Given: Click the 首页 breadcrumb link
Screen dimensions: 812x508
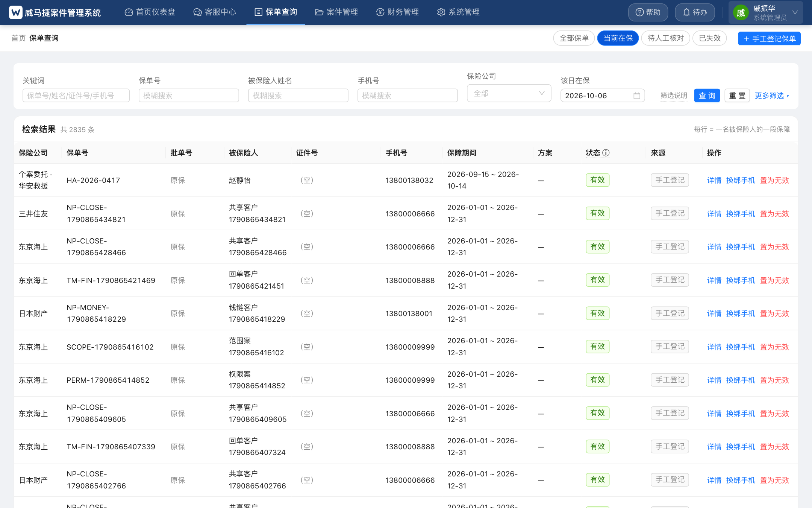Looking at the screenshot, I should [18, 38].
